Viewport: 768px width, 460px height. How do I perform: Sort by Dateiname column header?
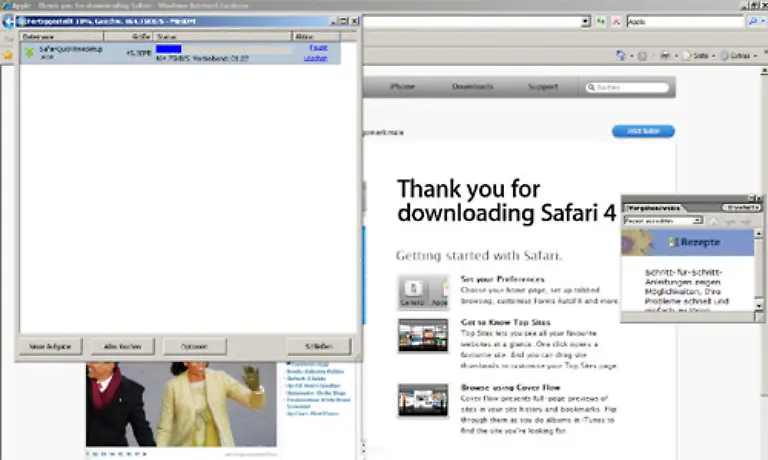pos(62,37)
